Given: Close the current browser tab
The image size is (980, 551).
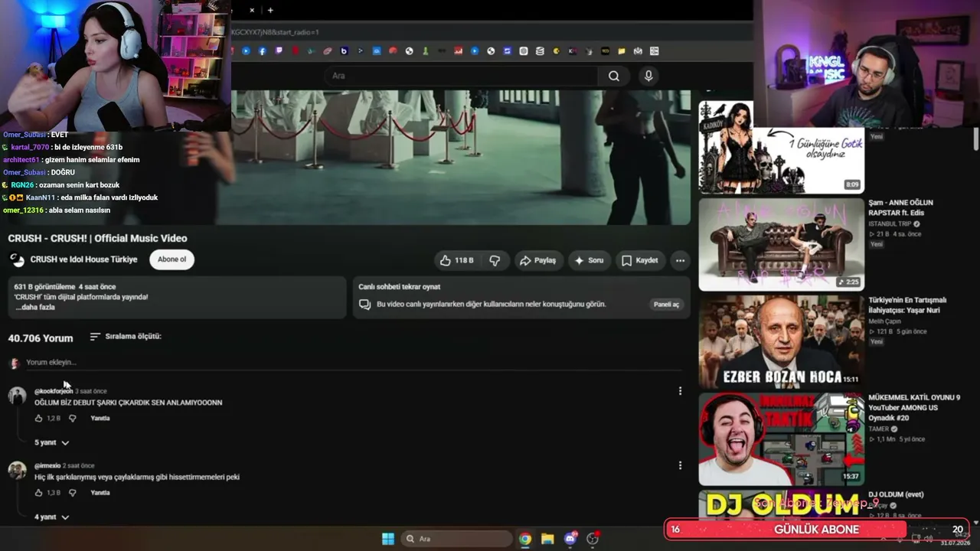Looking at the screenshot, I should pyautogui.click(x=252, y=10).
